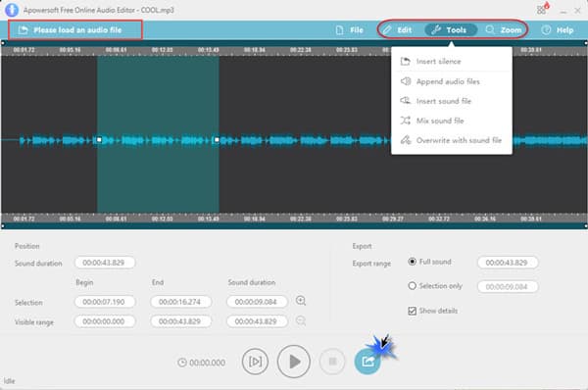This screenshot has width=588, height=390.
Task: Click the Visible range Begin field
Action: coord(105,321)
